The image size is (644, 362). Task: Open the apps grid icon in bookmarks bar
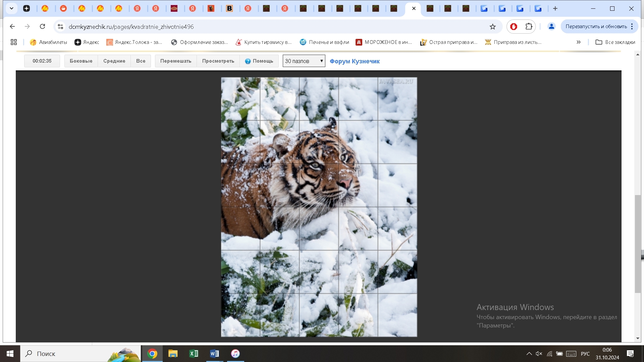point(14,42)
